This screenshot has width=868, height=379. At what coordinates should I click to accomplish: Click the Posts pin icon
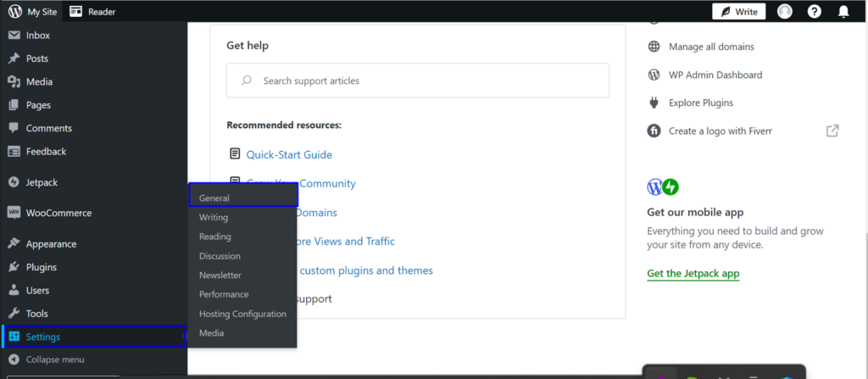pyautogui.click(x=14, y=59)
